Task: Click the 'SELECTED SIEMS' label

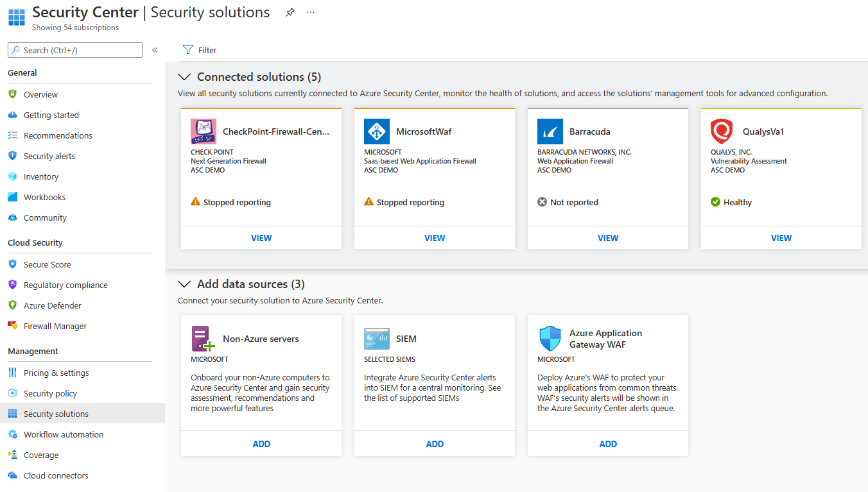Action: pyautogui.click(x=390, y=359)
